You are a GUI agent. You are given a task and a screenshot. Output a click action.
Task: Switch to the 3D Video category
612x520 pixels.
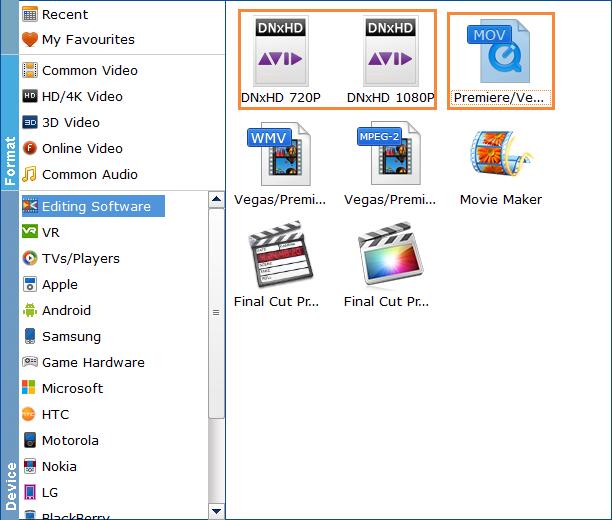coord(70,123)
